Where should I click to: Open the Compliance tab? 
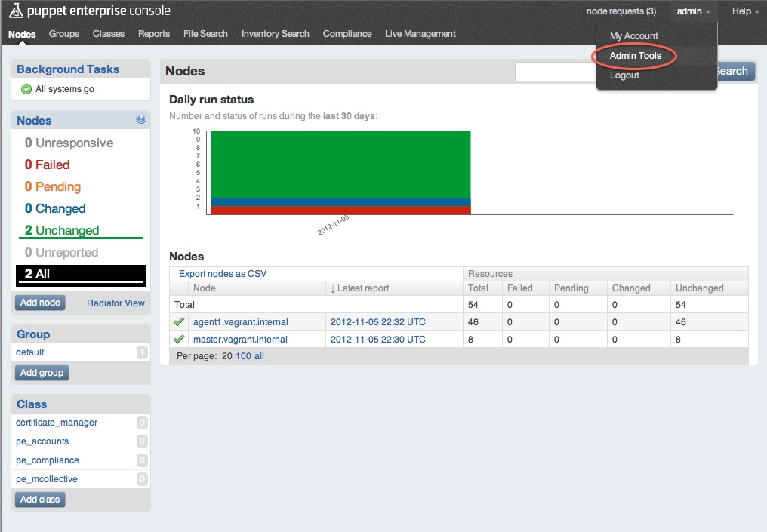(347, 34)
